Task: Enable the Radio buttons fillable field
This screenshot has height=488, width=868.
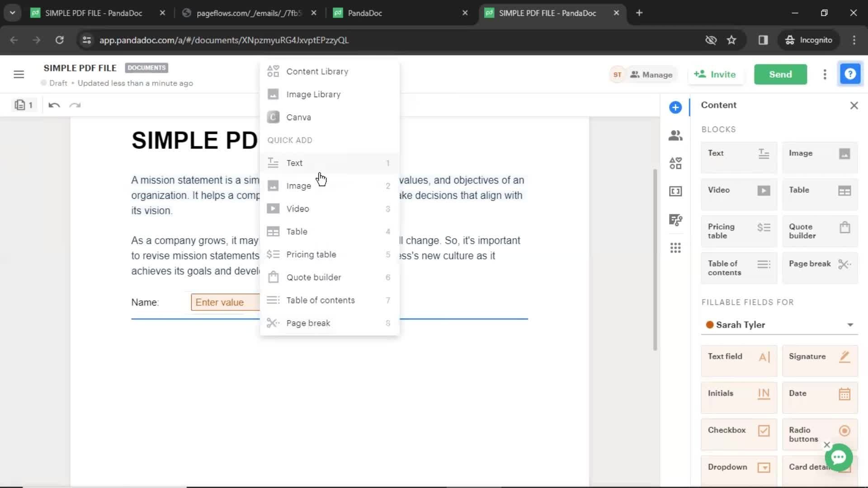Action: (x=820, y=434)
